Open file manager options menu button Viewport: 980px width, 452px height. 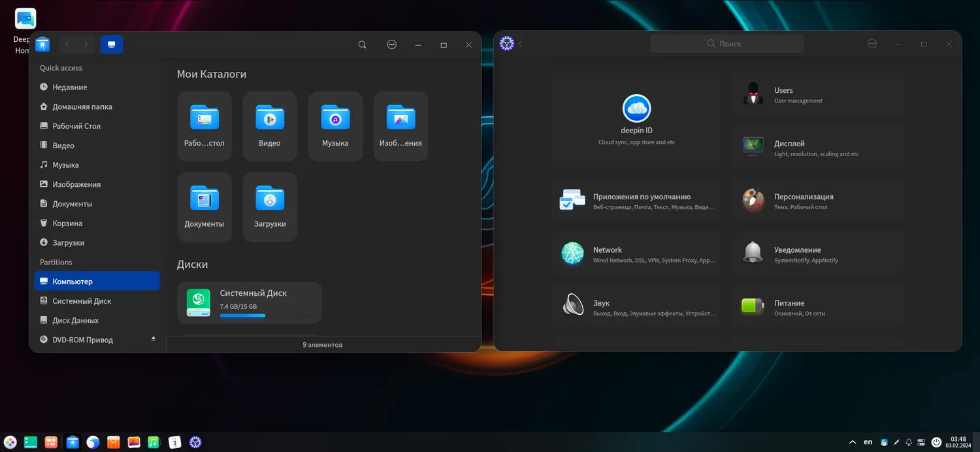(391, 45)
